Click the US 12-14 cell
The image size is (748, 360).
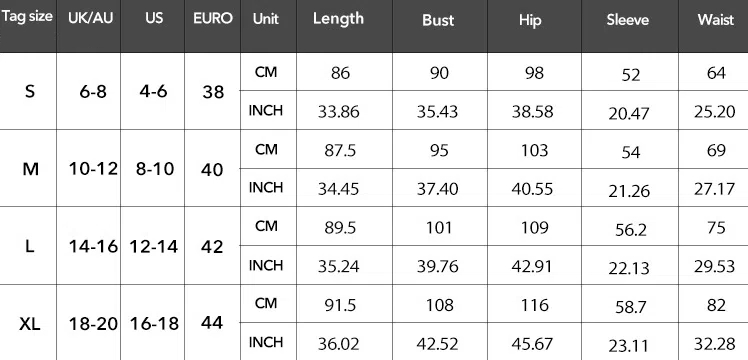click(154, 247)
